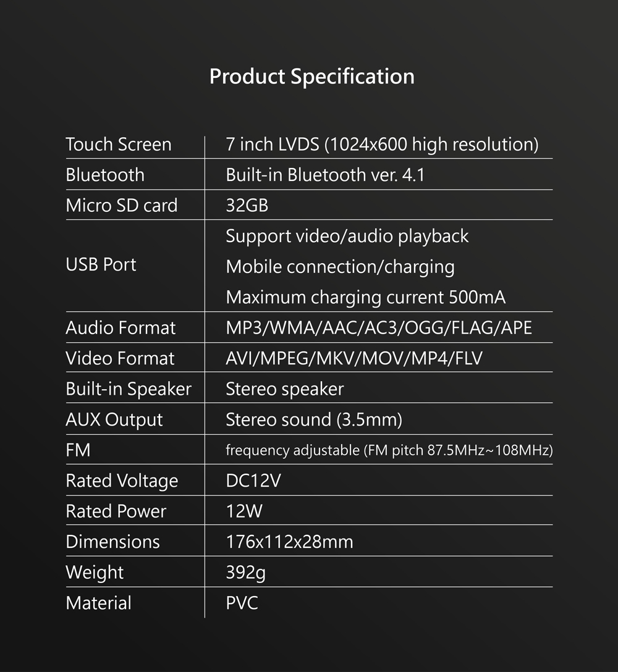618x672 pixels.
Task: Click the 12W rated power value
Action: pyautogui.click(x=244, y=511)
